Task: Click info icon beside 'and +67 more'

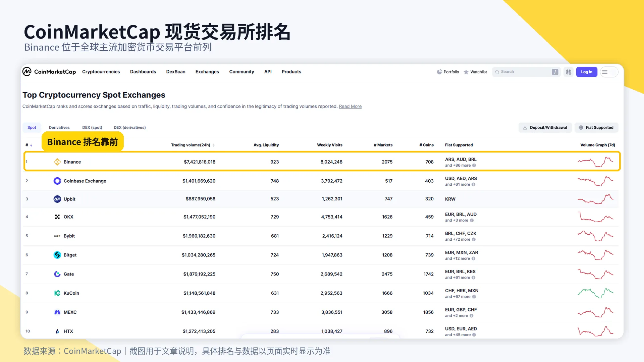Action: [x=474, y=297]
